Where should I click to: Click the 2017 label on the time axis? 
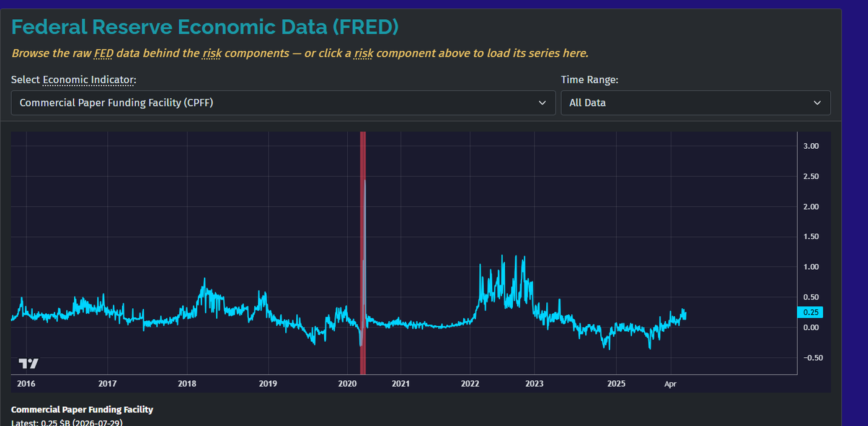pyautogui.click(x=108, y=384)
